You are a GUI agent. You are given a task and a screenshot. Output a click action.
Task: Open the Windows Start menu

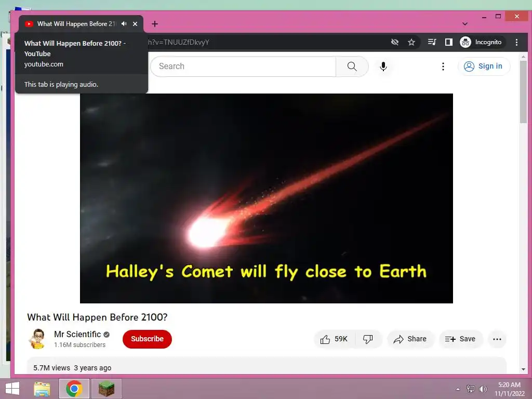coord(12,389)
